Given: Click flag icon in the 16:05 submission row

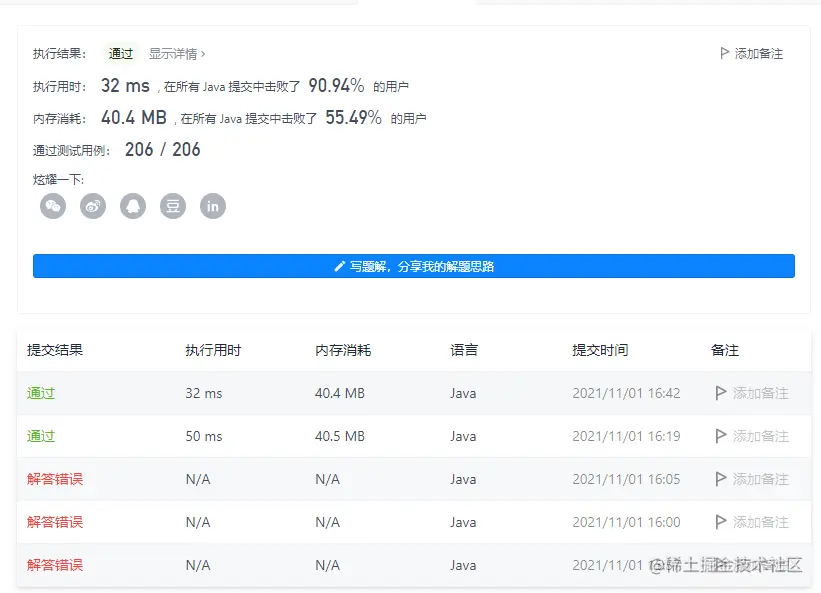Looking at the screenshot, I should (720, 479).
